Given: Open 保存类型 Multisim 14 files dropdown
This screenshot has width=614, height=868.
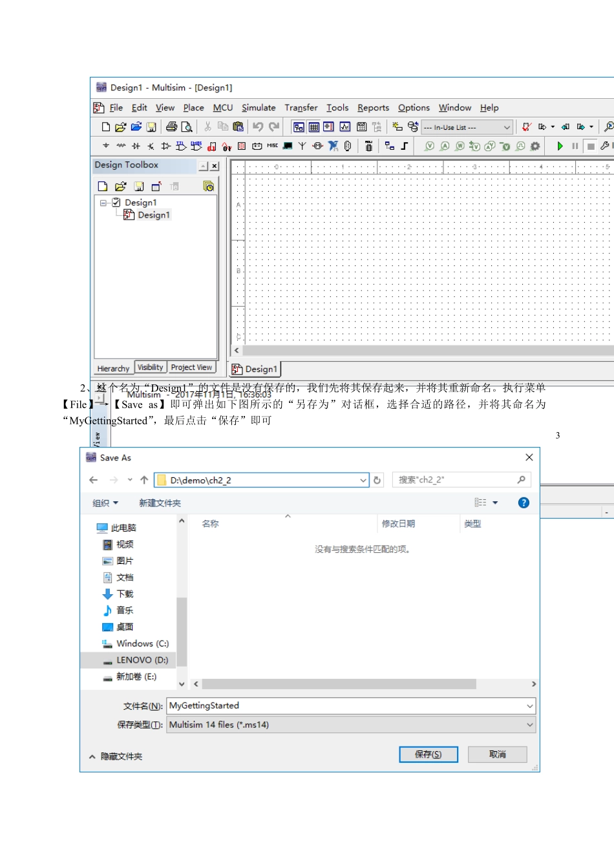Looking at the screenshot, I should coord(351,725).
